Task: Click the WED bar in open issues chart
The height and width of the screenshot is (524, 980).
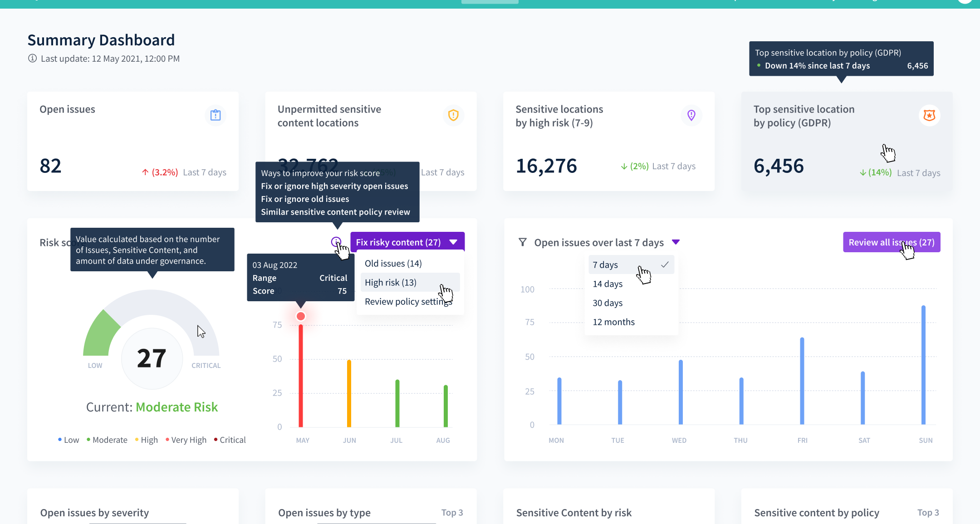Action: point(681,392)
